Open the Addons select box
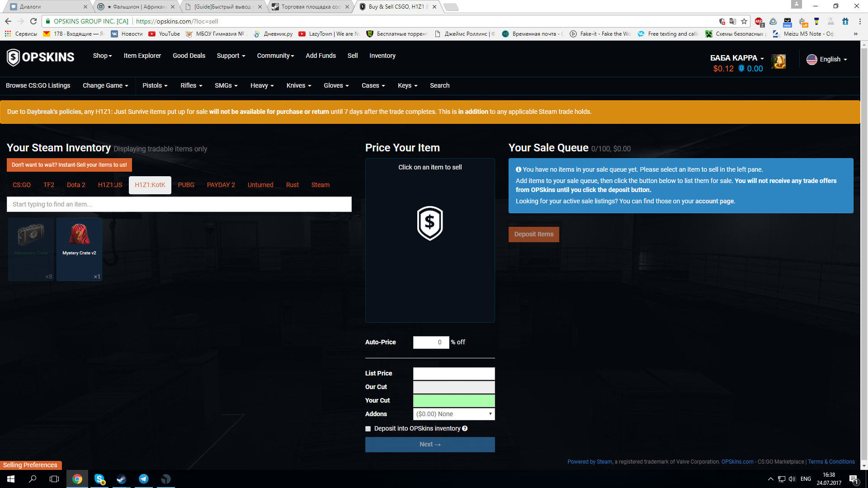Screen dimensions: 868x488 [x=454, y=414]
